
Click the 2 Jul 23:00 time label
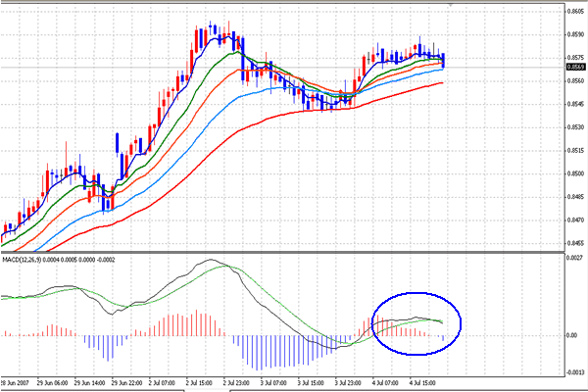(236, 383)
